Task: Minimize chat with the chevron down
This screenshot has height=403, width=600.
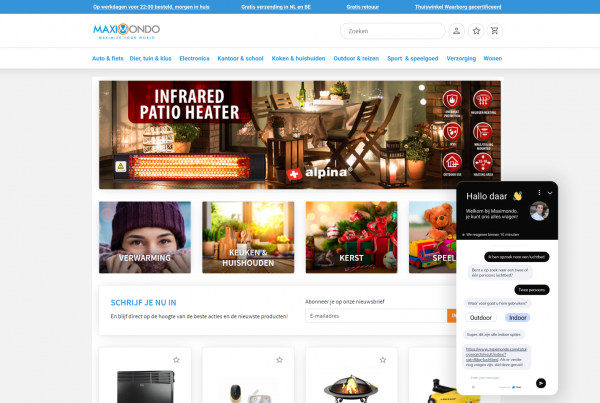Action: 550,193
